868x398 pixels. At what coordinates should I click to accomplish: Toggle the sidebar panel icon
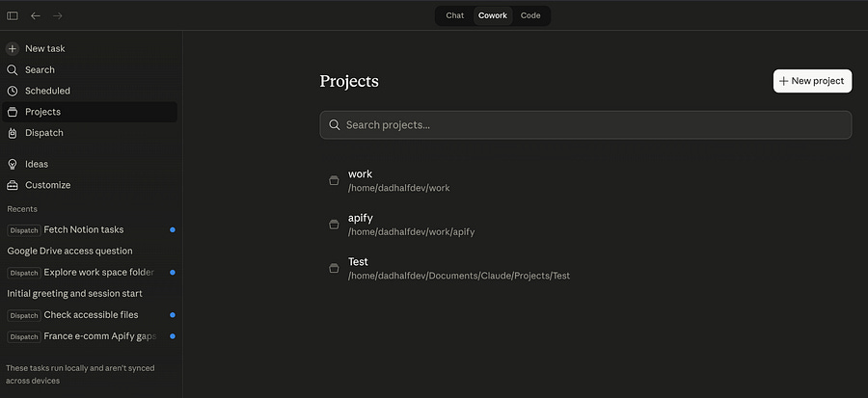pos(13,15)
